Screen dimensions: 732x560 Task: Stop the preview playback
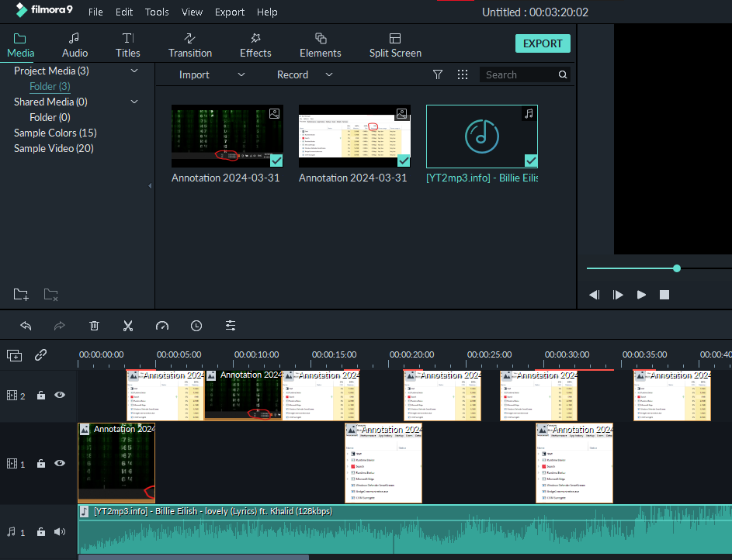tap(664, 295)
